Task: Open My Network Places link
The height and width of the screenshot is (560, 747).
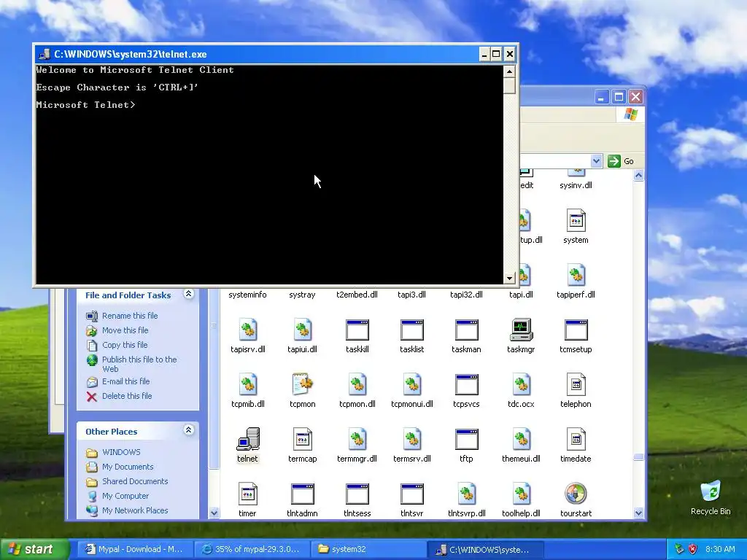Action: (135, 510)
